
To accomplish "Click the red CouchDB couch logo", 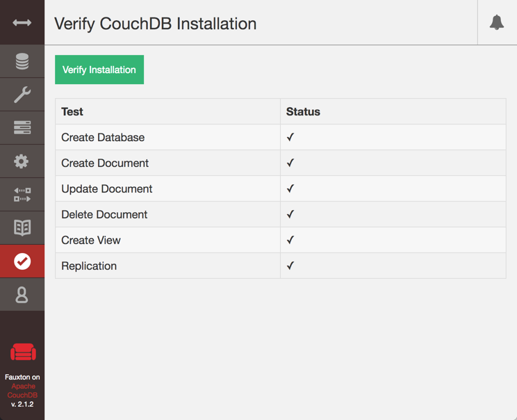I will pyautogui.click(x=22, y=352).
